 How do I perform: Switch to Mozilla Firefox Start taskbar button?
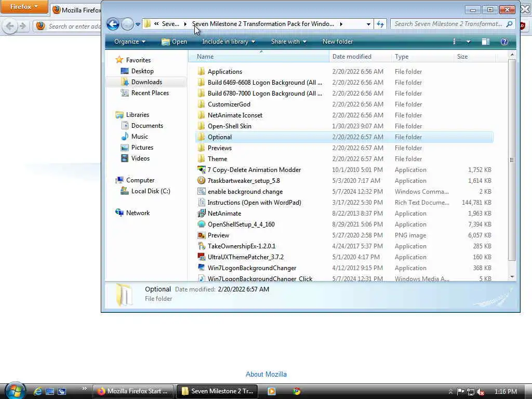(x=133, y=391)
